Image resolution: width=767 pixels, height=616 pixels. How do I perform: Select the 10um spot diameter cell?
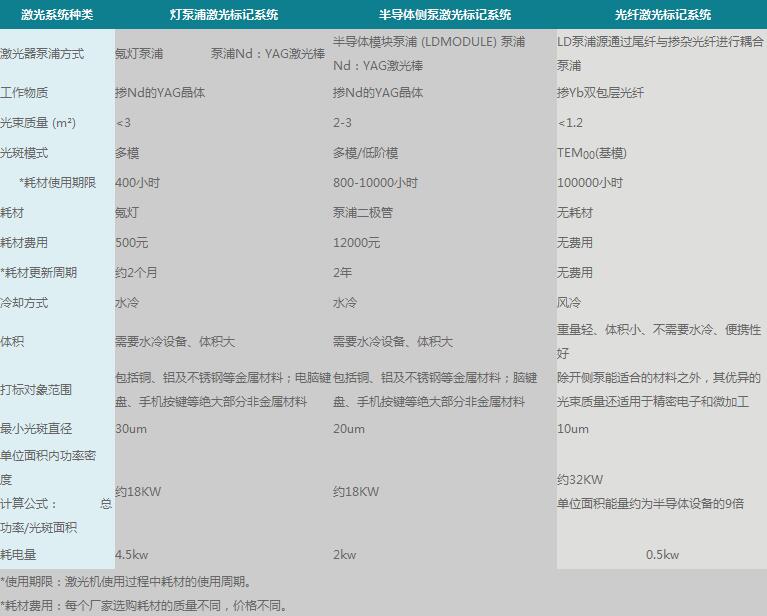click(572, 429)
